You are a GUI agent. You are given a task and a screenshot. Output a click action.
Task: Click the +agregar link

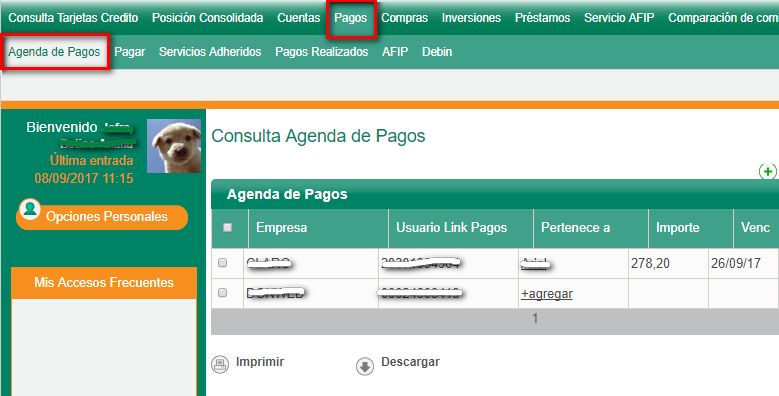[x=546, y=294]
